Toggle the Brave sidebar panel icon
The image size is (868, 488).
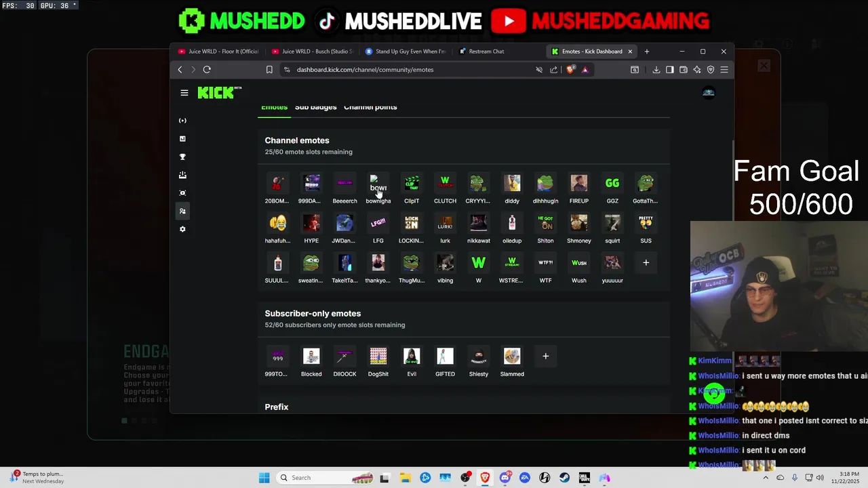(670, 69)
